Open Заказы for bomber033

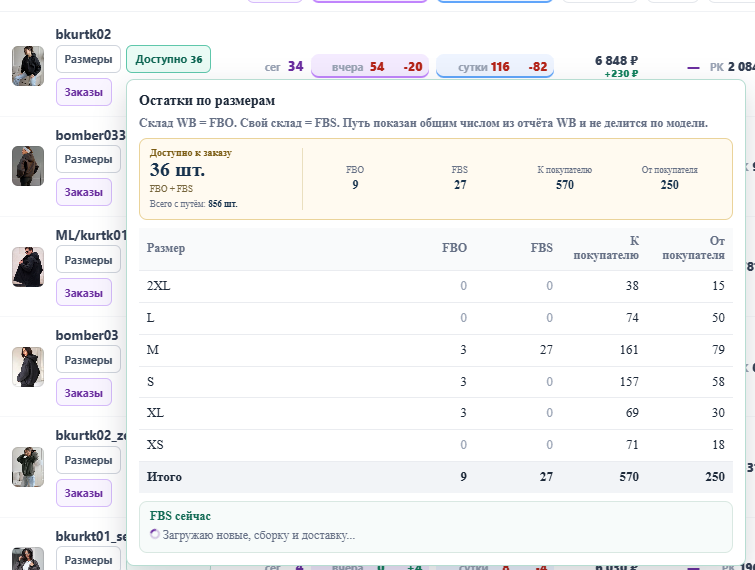point(84,192)
